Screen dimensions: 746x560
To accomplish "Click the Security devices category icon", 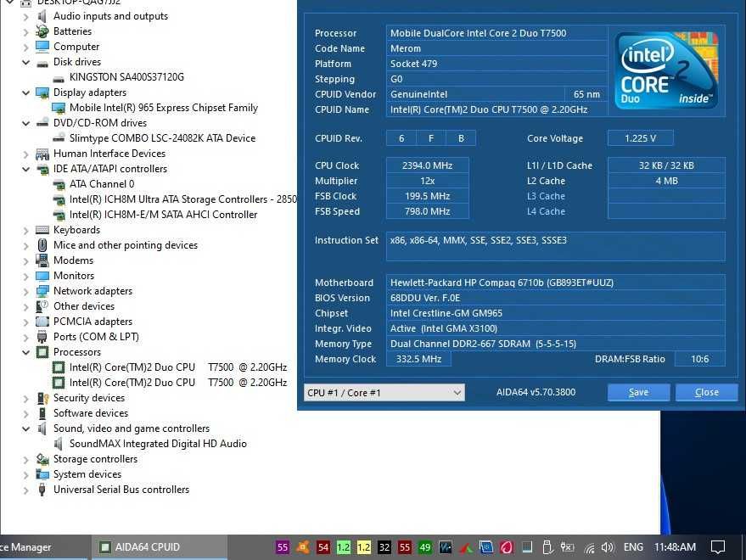I will point(42,398).
